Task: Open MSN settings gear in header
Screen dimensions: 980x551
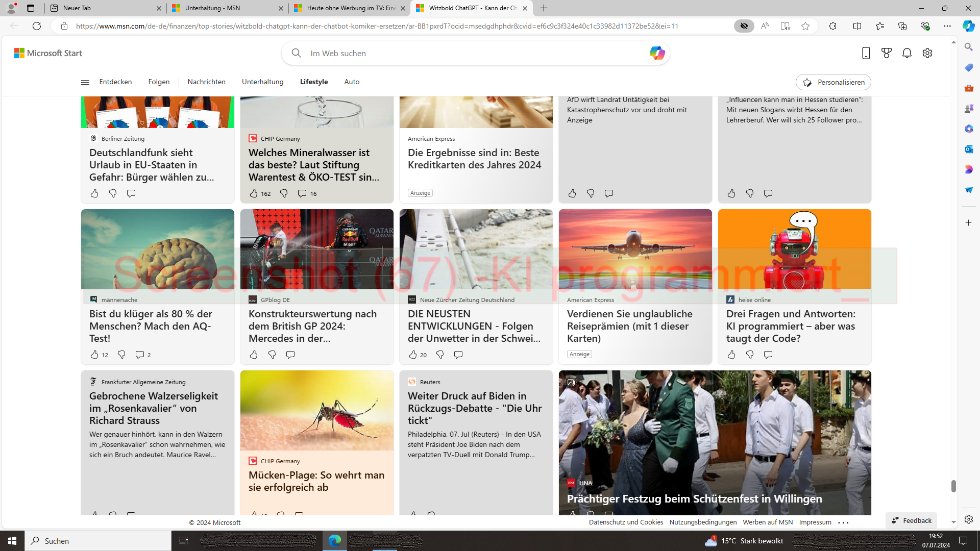Action: coord(927,53)
